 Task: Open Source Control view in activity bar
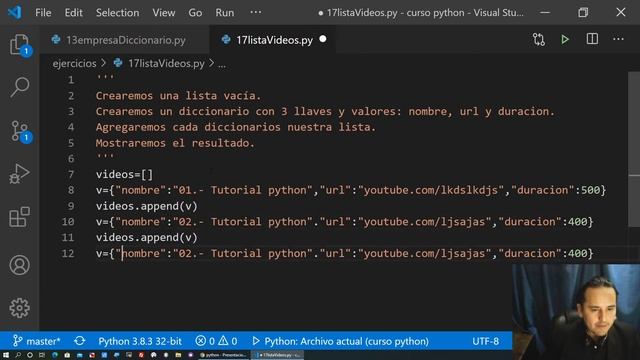(19, 131)
